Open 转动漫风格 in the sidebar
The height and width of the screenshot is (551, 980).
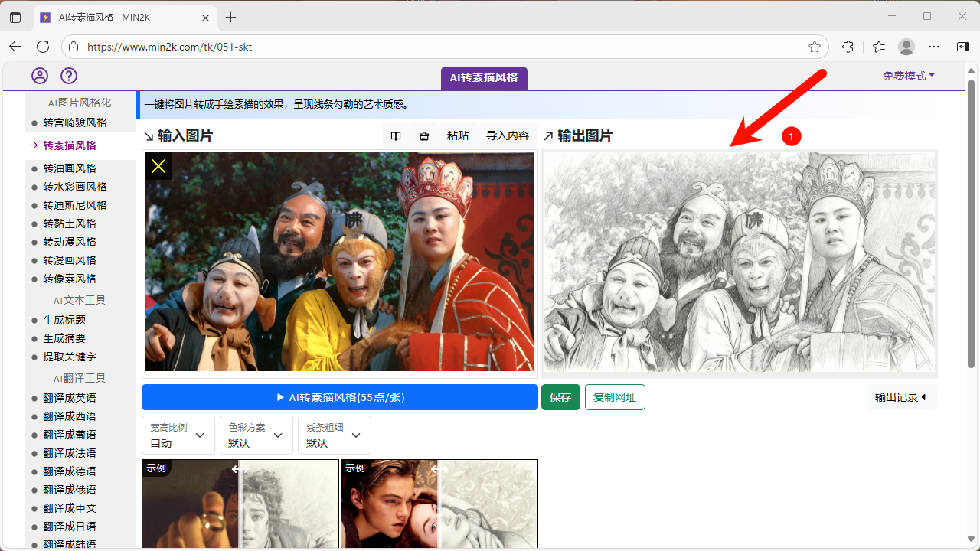pos(70,242)
